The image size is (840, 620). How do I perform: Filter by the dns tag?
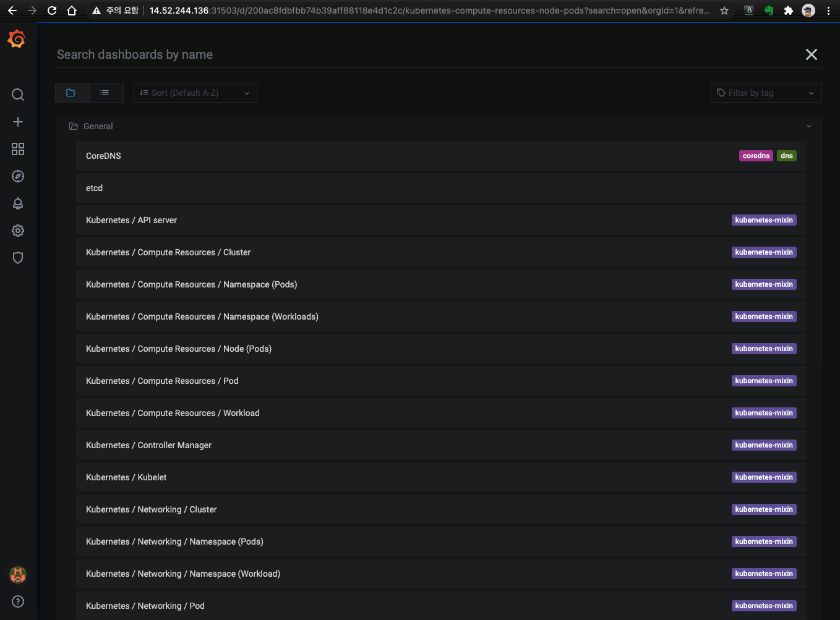tap(787, 156)
